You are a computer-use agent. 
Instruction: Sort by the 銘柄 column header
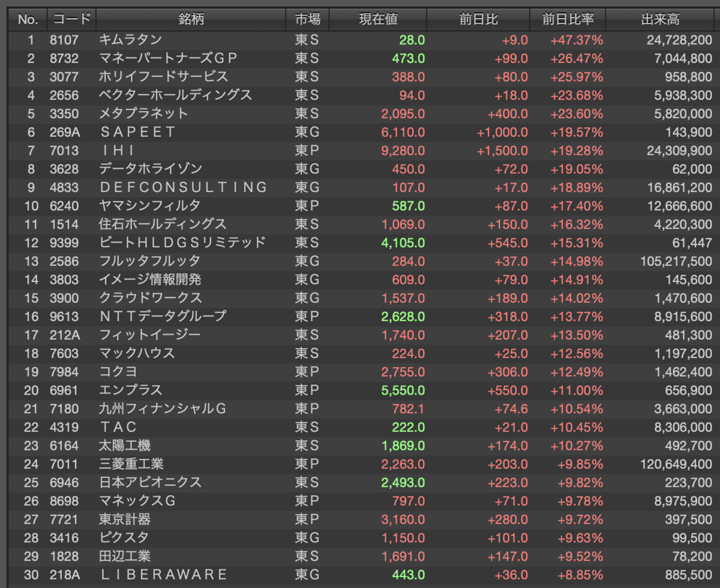coord(191,19)
